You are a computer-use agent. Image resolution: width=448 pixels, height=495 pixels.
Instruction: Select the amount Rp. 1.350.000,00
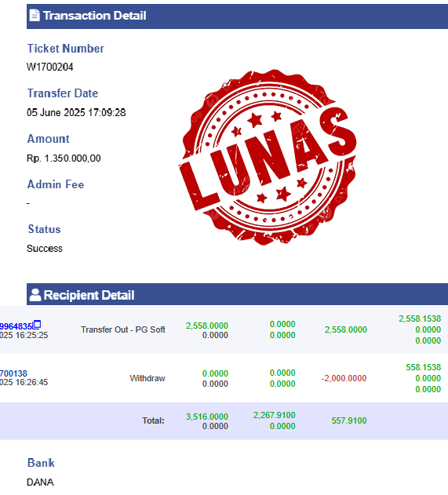(64, 158)
